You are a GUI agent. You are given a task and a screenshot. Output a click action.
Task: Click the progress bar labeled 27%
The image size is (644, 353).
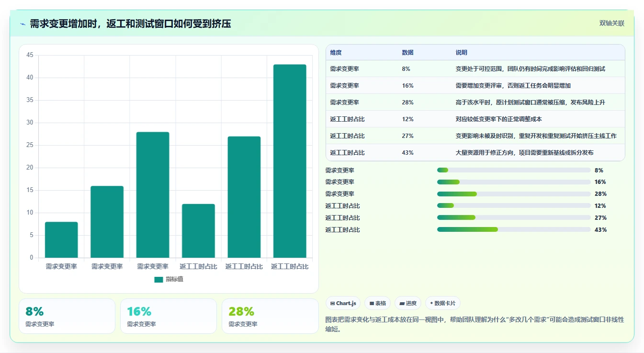(x=514, y=217)
